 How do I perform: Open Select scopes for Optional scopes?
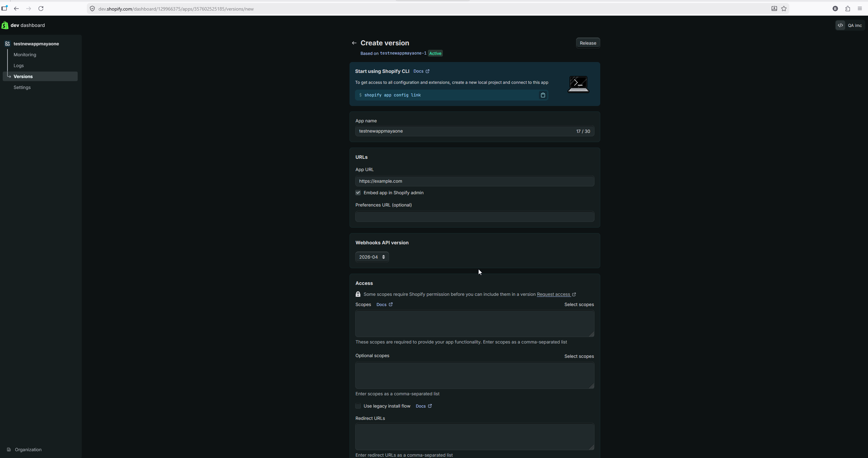[579, 356]
